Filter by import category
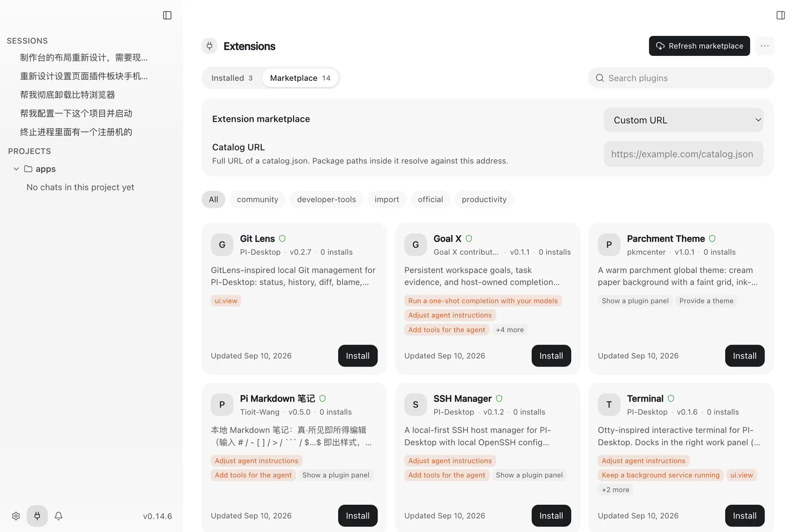The image size is (798, 532). [387, 199]
